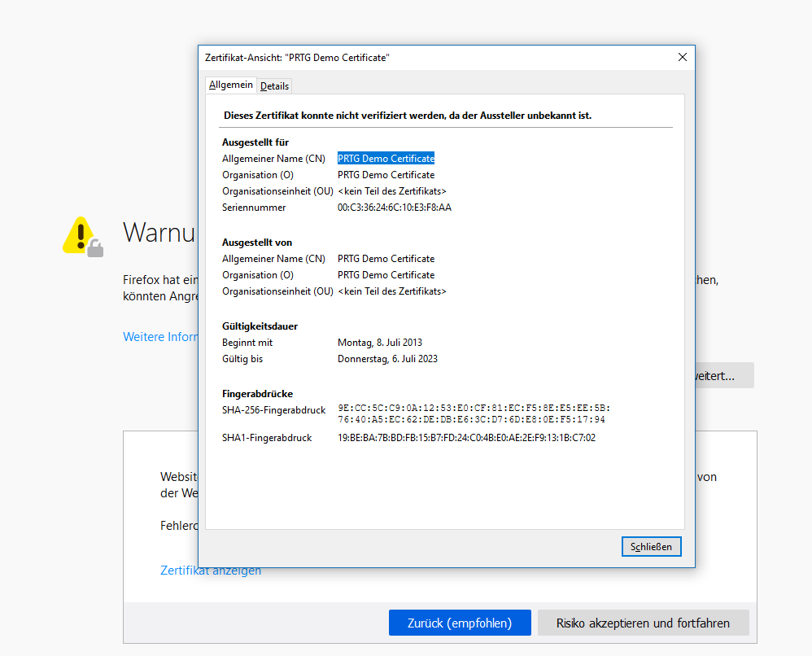The image size is (812, 656).
Task: Open the Zertifikat anzeigen link
Action: coord(211,571)
